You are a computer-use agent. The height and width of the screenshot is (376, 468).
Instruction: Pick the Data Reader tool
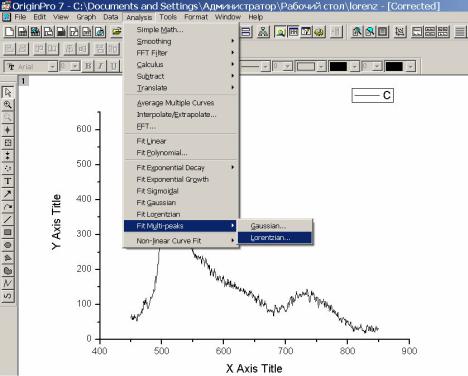tap(8, 143)
